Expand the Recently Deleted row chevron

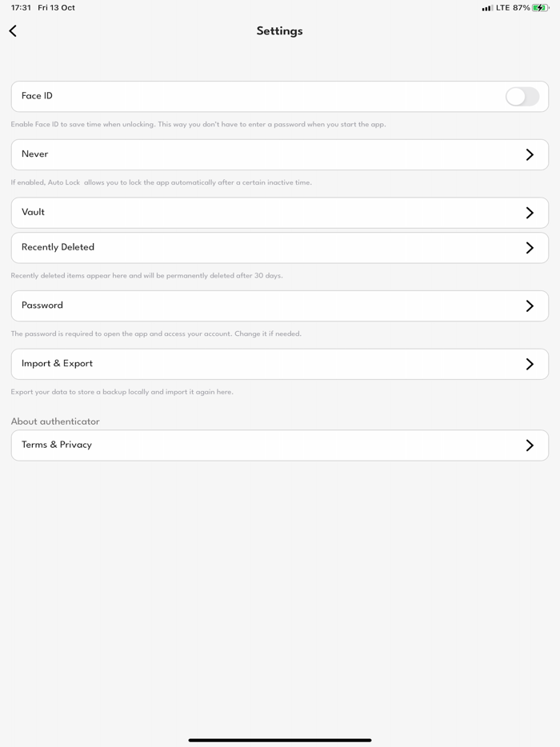(530, 247)
